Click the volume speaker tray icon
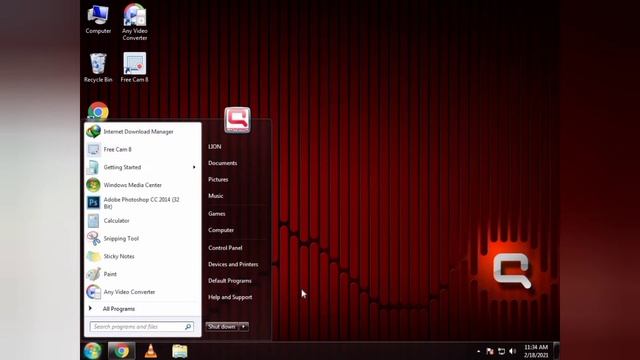 click(x=513, y=351)
